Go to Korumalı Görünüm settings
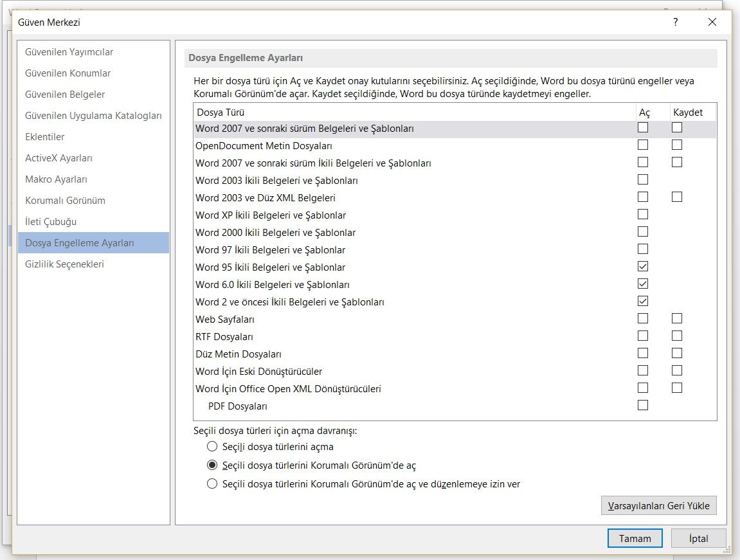Viewport: 740px width, 560px height. 65,201
